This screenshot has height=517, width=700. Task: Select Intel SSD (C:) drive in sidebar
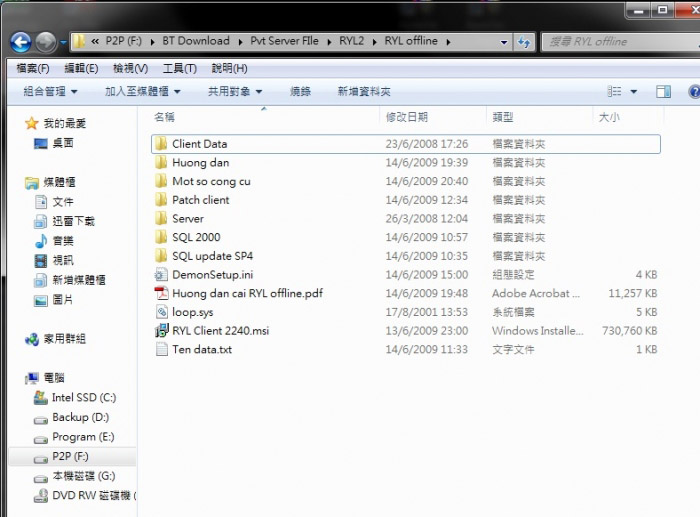pyautogui.click(x=83, y=398)
